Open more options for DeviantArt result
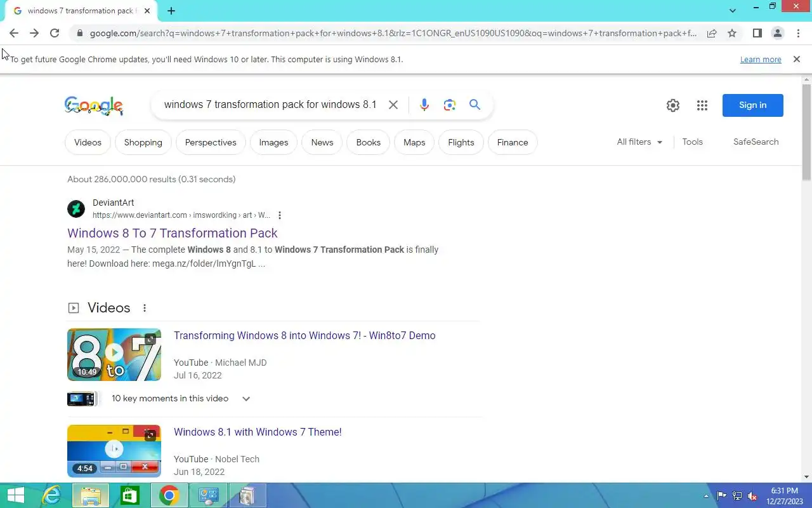The width and height of the screenshot is (812, 508). coord(280,215)
